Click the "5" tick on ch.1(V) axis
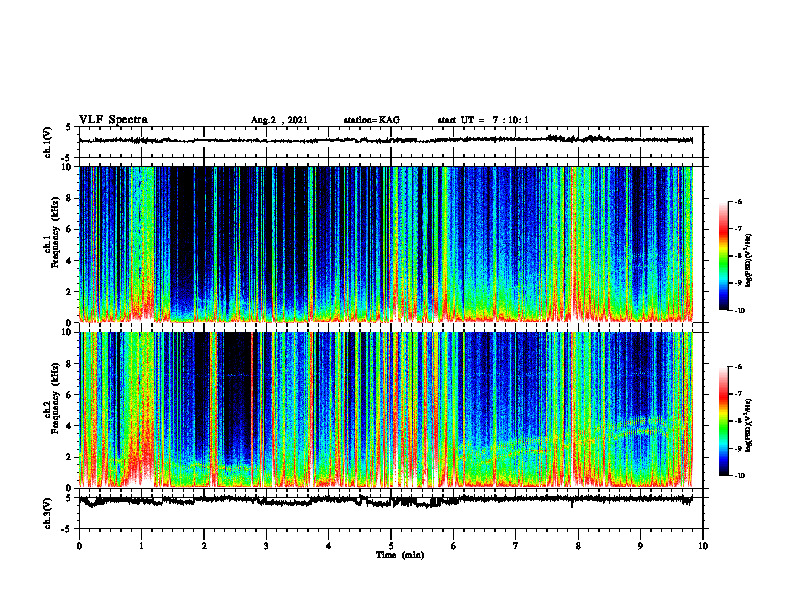Screen dimensions: 792x612 coord(68,127)
